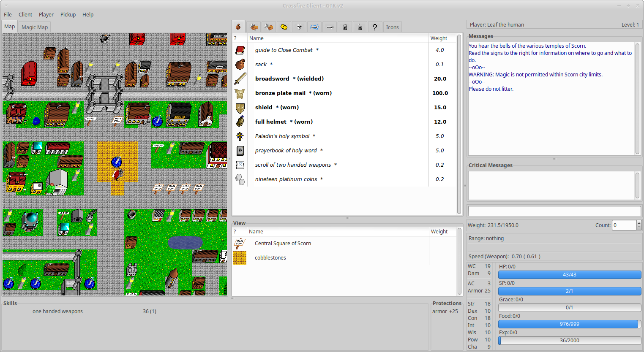Click the Paladin's holy symbol icon
This screenshot has height=352, width=644.
coord(240,136)
